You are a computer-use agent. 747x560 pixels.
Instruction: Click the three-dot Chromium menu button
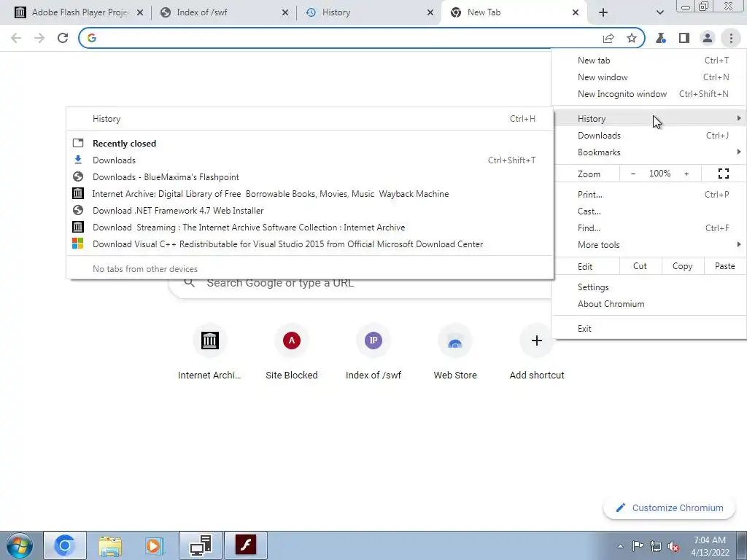731,38
